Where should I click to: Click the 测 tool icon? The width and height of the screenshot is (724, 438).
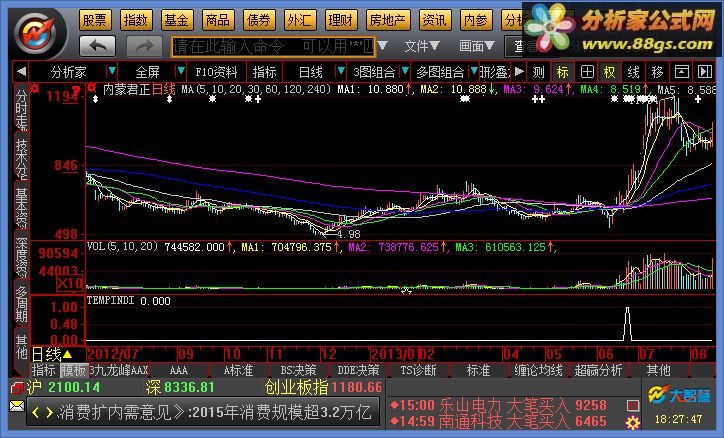click(x=538, y=72)
